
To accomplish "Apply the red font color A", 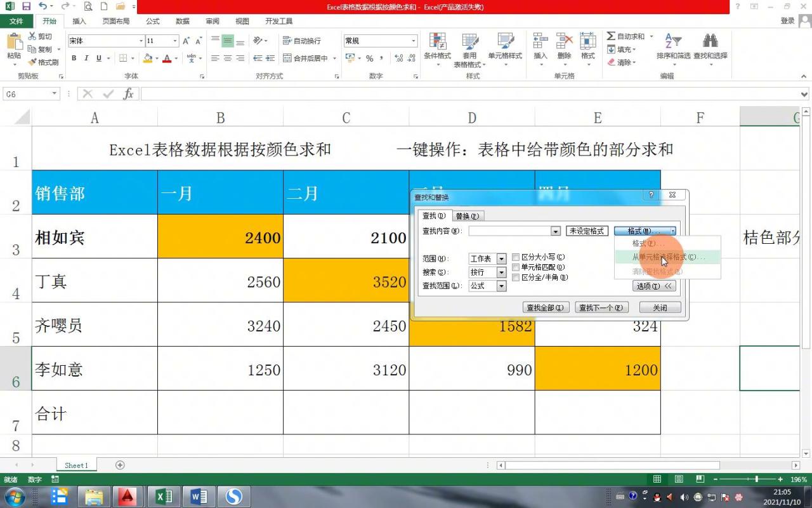I will click(167, 58).
